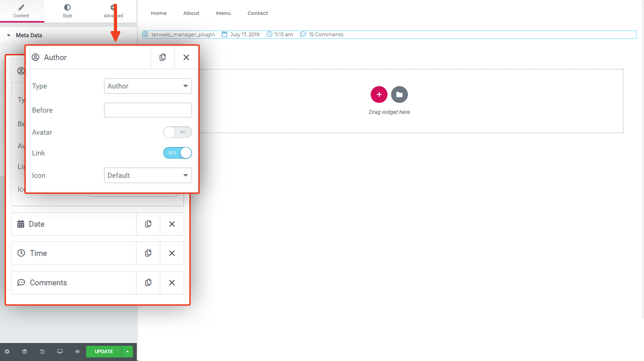This screenshot has width=644, height=361.
Task: Open the Type dropdown set to Author
Action: (148, 86)
